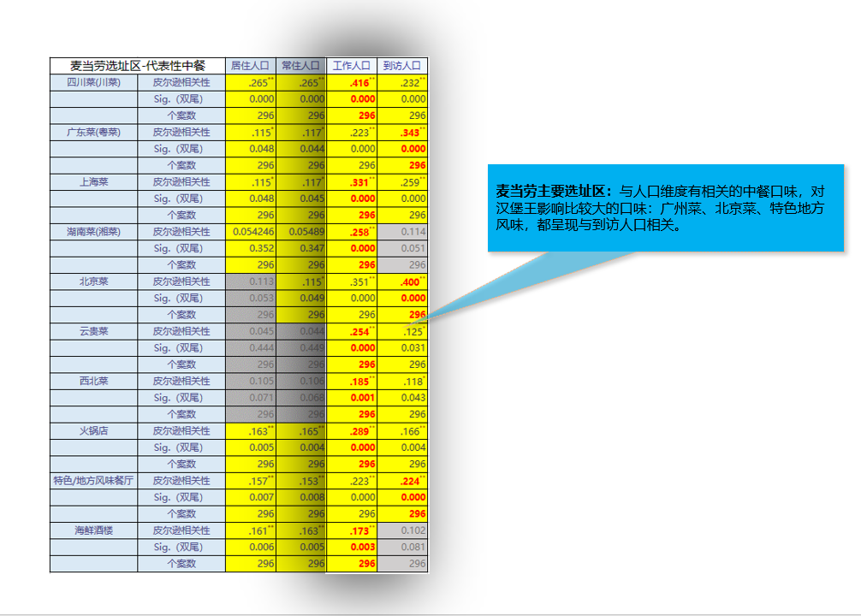Click the red 0.001 significance cell
Image resolution: width=861 pixels, height=616 pixels.
352,398
